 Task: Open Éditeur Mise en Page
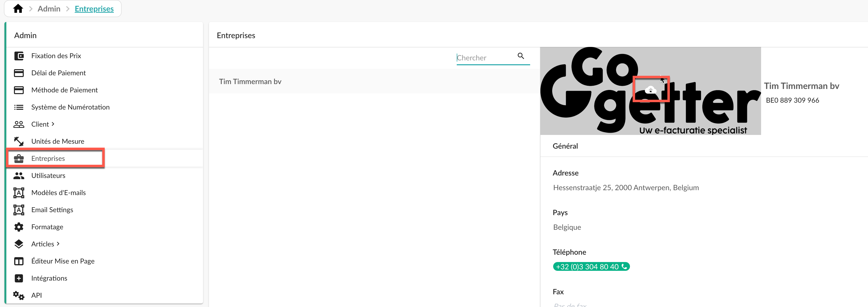[x=63, y=262]
